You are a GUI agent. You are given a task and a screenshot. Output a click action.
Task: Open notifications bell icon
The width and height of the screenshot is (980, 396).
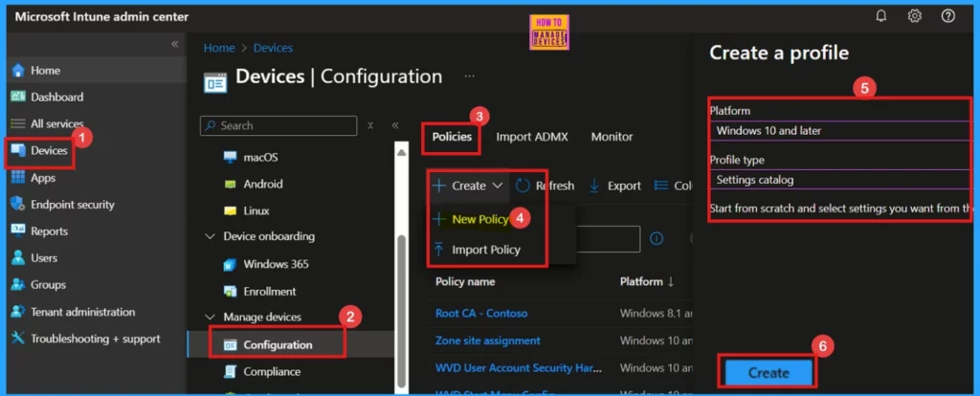pyautogui.click(x=881, y=17)
